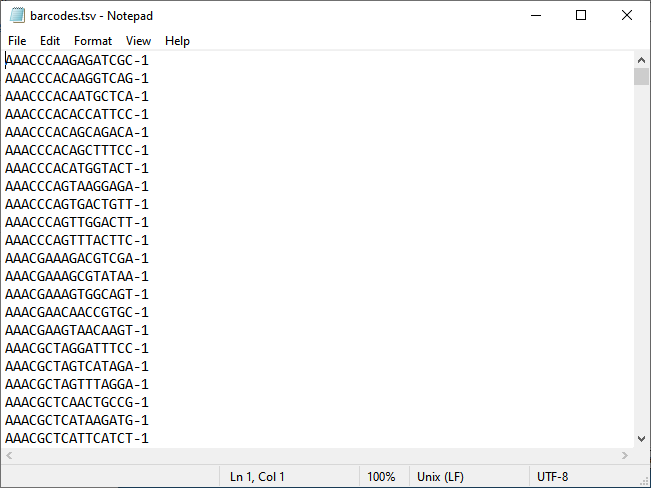The height and width of the screenshot is (488, 651).
Task: Click the line AAACCCACAGCAGACA-1
Action: point(77,132)
